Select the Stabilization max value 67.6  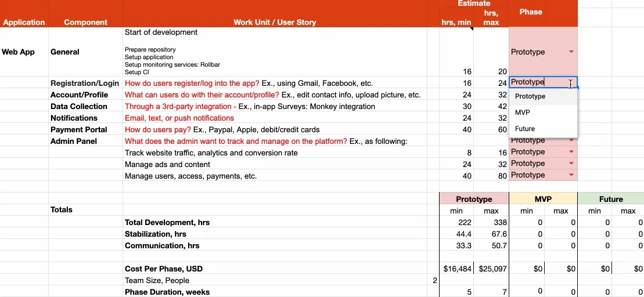[x=491, y=234]
